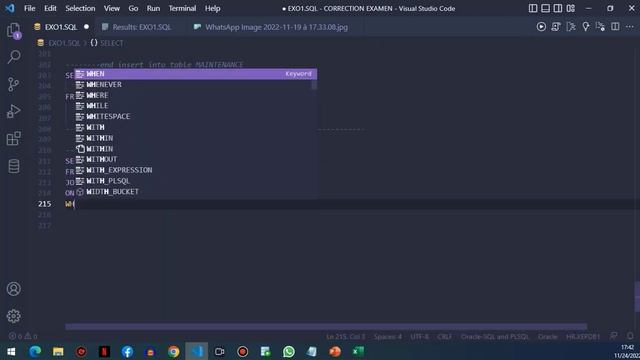Switch to the WhatsApp Image jpg tab

tap(276, 27)
